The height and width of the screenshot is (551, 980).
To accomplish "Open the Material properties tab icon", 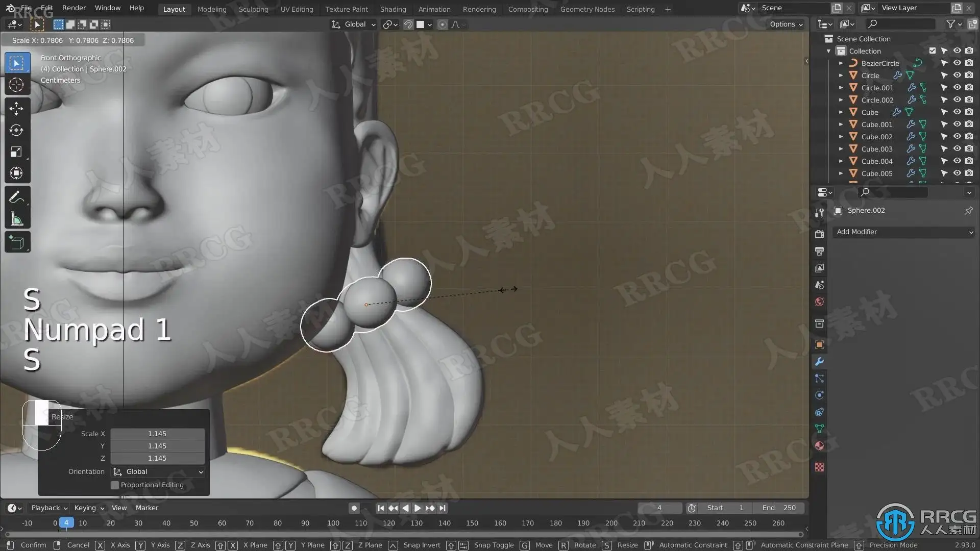I will click(x=819, y=445).
